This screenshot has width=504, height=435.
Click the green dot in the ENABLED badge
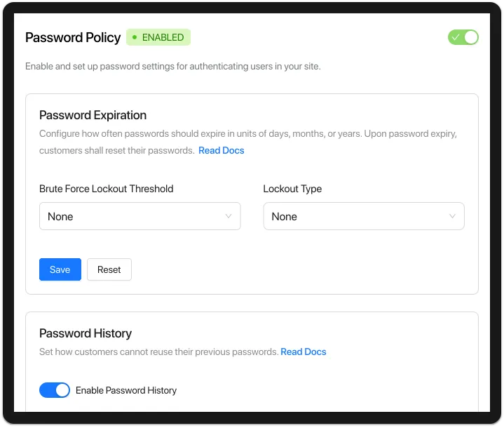pos(135,37)
